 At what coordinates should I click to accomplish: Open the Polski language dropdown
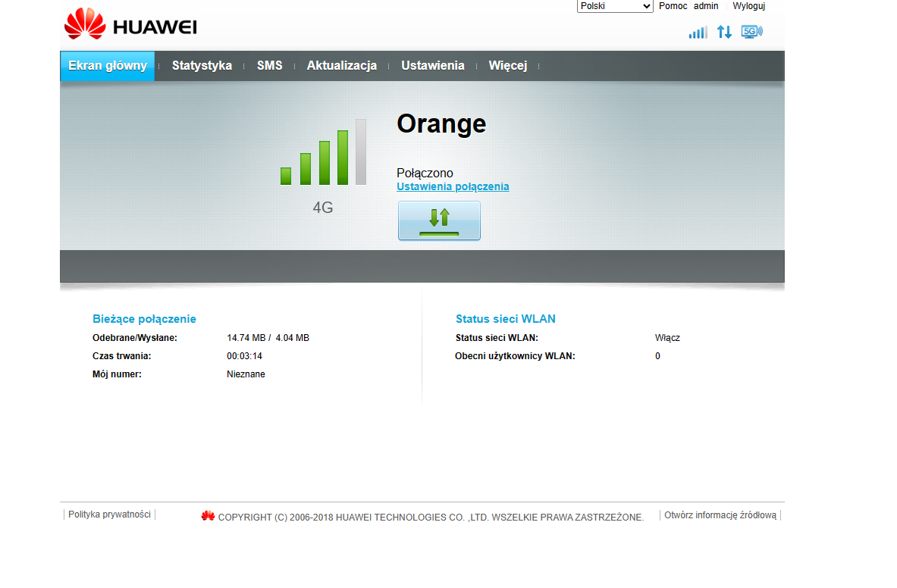pos(614,6)
